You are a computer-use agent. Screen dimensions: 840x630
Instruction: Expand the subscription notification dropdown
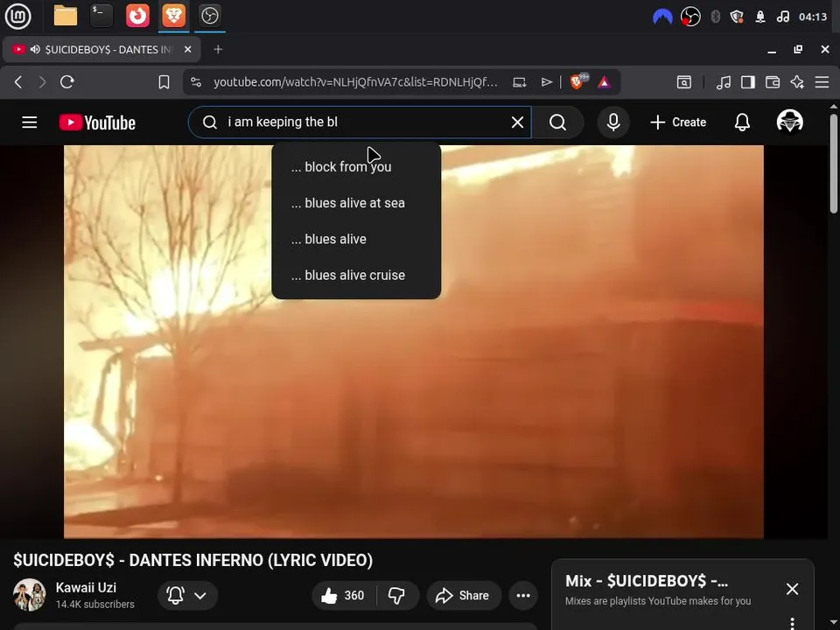(x=187, y=595)
